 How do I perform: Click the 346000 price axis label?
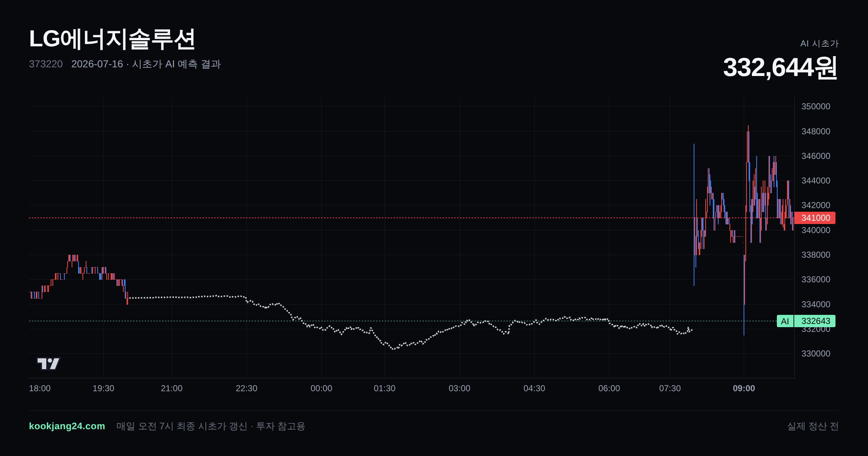tap(816, 156)
